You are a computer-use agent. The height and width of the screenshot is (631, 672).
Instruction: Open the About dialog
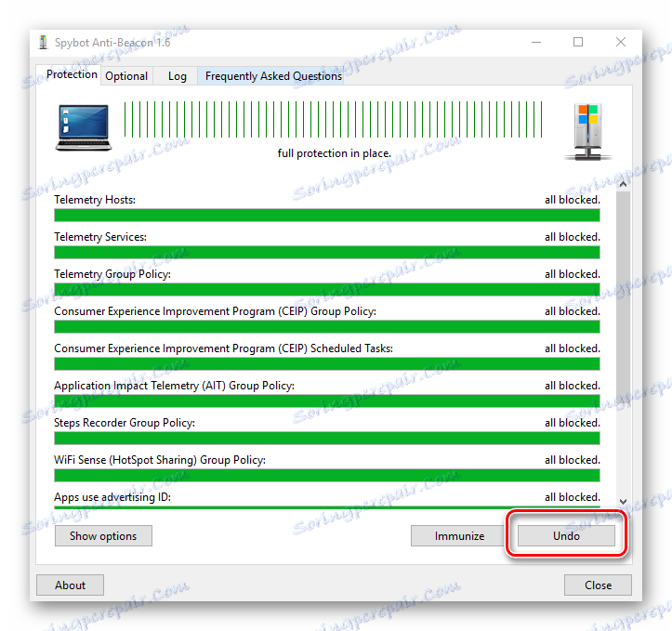[70, 585]
